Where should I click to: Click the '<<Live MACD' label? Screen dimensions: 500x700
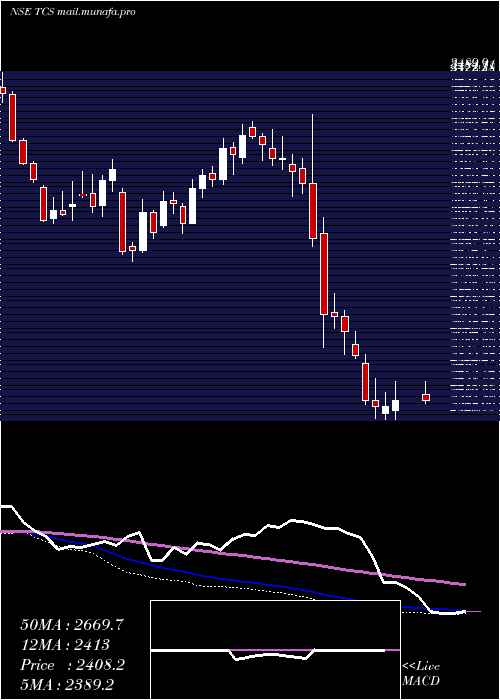(421, 673)
